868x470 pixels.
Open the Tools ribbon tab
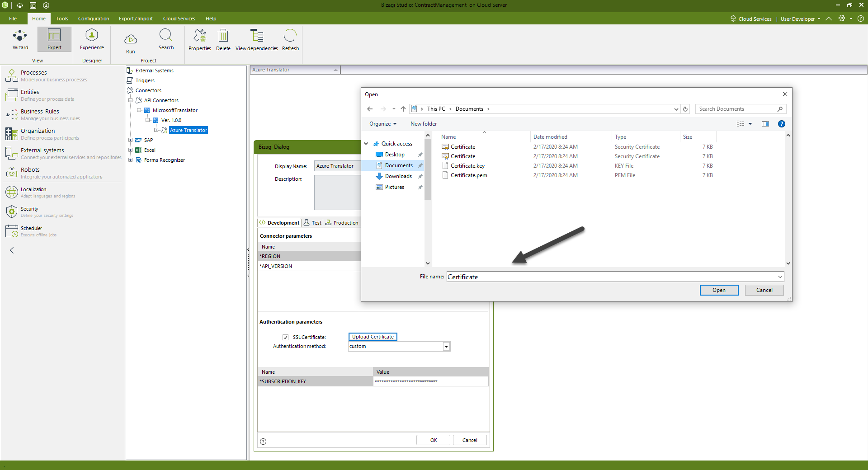point(62,19)
